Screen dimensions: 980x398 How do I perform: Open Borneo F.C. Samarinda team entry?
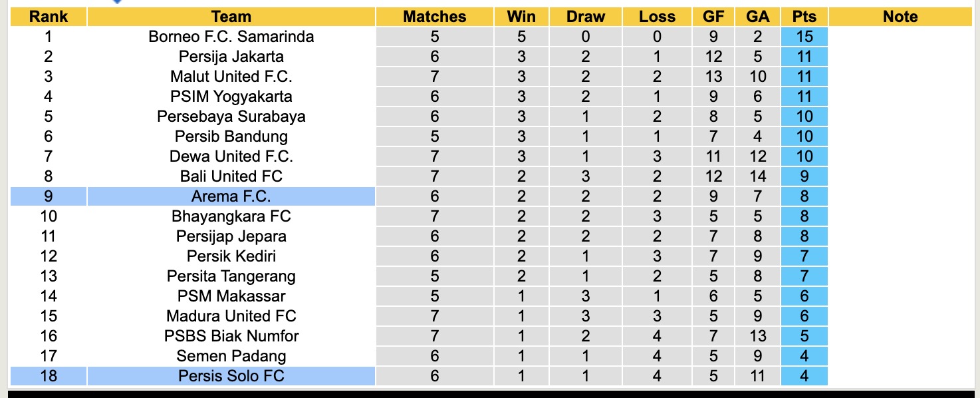point(231,37)
